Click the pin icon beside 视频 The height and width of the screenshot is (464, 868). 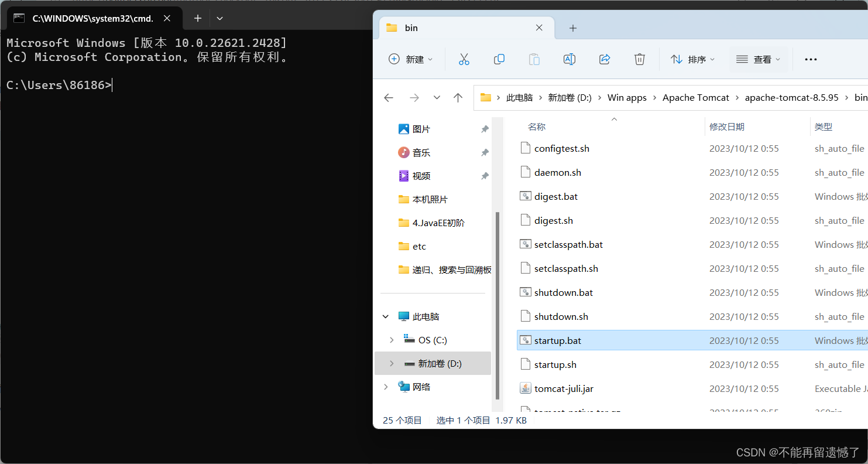(x=485, y=176)
